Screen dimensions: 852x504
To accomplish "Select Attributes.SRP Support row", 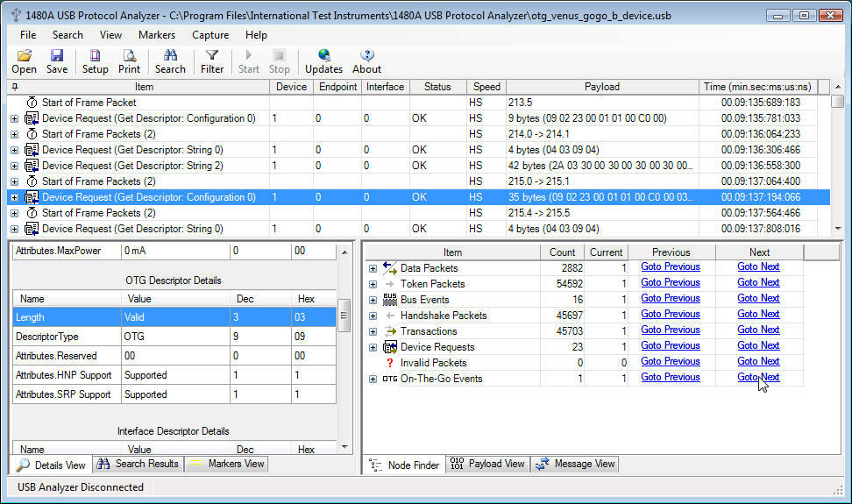I will (174, 394).
